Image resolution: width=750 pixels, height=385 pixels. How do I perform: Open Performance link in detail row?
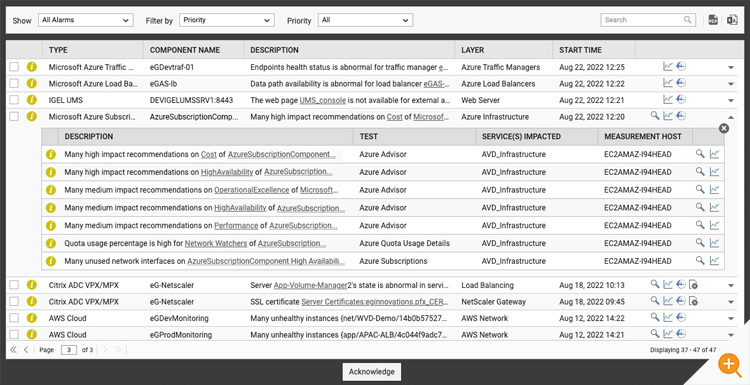236,225
